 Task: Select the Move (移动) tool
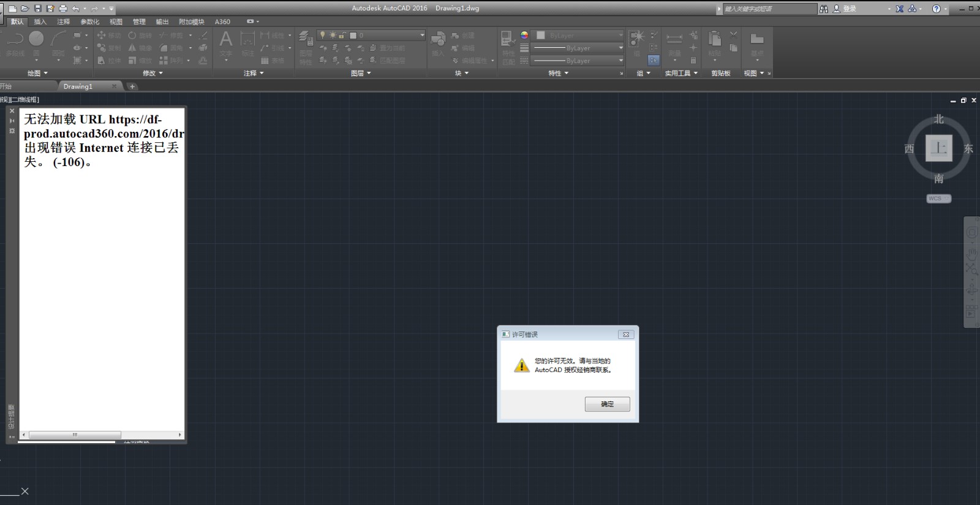pos(109,36)
